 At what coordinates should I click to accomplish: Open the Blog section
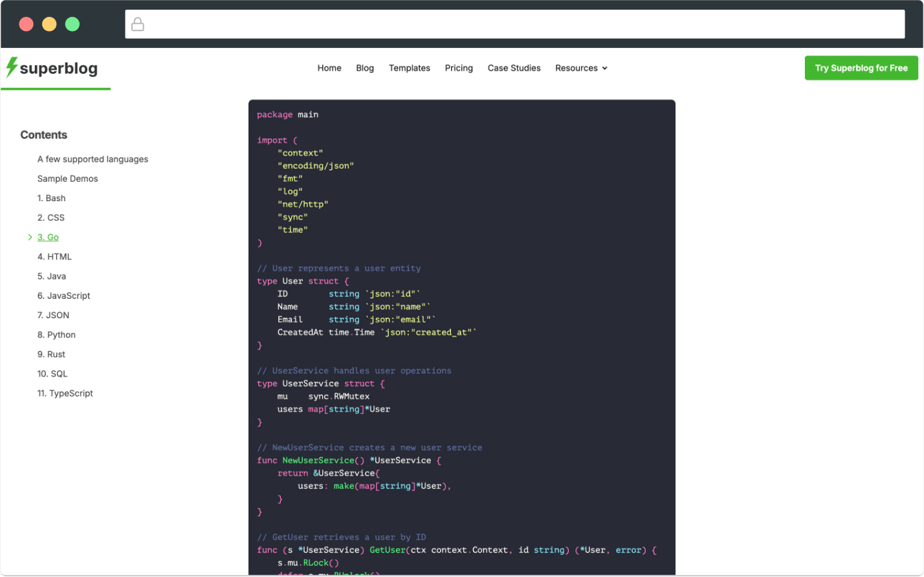click(x=365, y=68)
